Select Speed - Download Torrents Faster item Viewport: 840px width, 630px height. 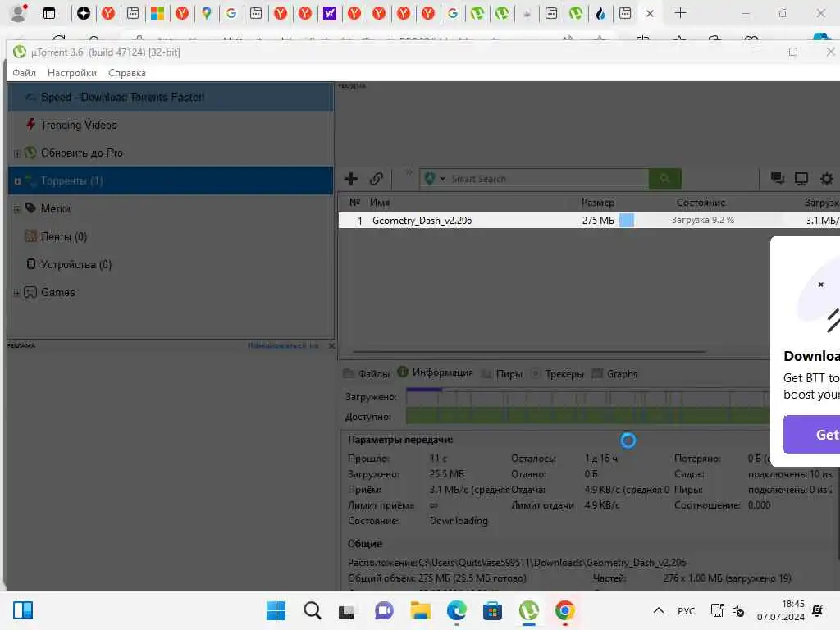tap(171, 97)
